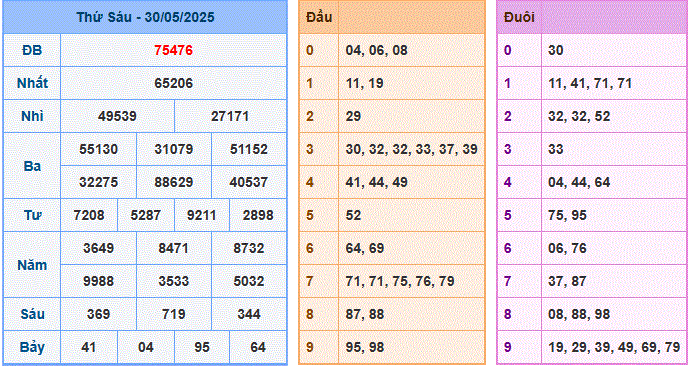Click sixth prize number 719

(173, 314)
